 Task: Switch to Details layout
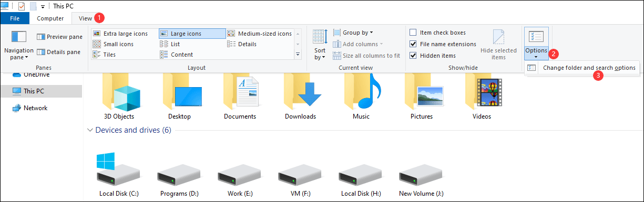[242, 44]
